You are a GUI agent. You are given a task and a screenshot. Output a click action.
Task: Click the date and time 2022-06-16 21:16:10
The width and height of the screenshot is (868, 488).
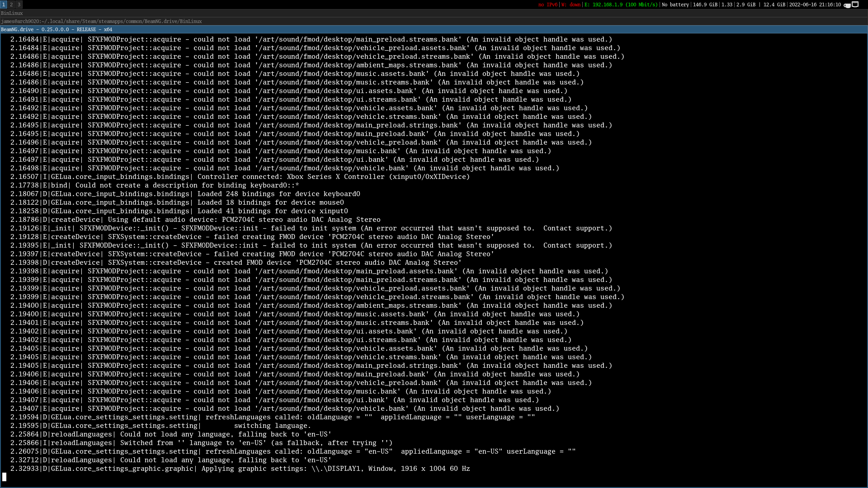(x=815, y=5)
